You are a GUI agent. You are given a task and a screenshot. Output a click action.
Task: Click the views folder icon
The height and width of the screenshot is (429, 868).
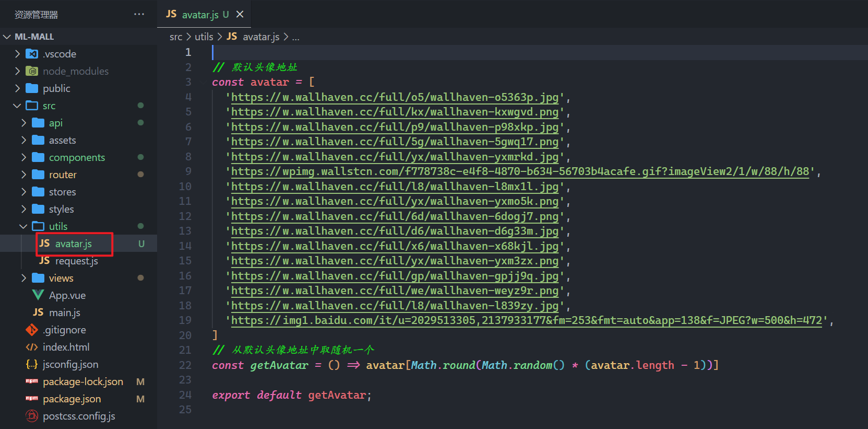(x=38, y=278)
